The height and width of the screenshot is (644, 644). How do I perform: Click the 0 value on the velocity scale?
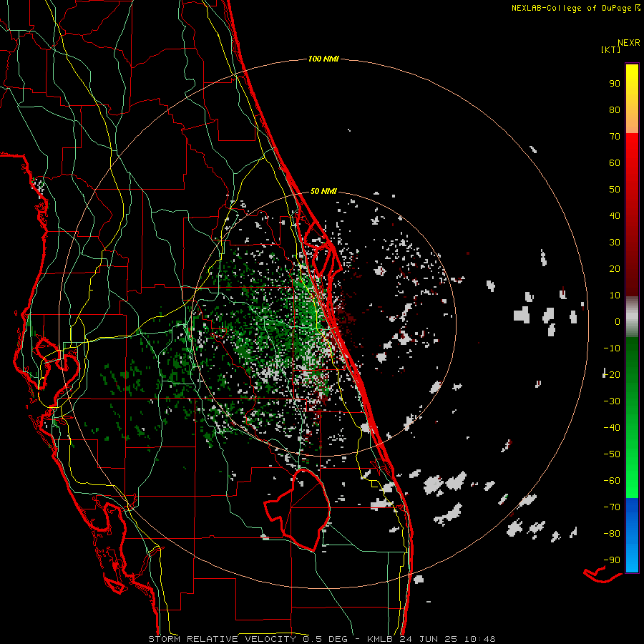click(618, 321)
